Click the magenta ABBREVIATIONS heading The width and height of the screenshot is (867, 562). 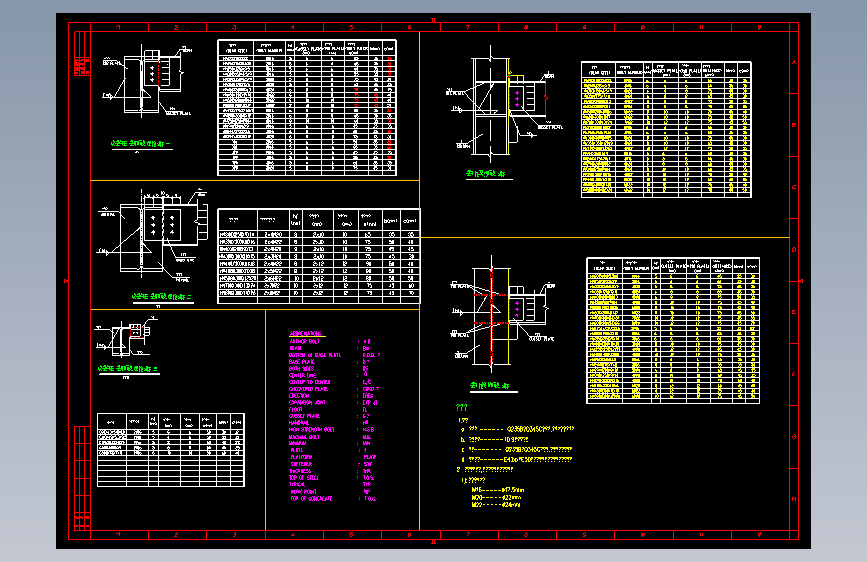click(x=306, y=334)
